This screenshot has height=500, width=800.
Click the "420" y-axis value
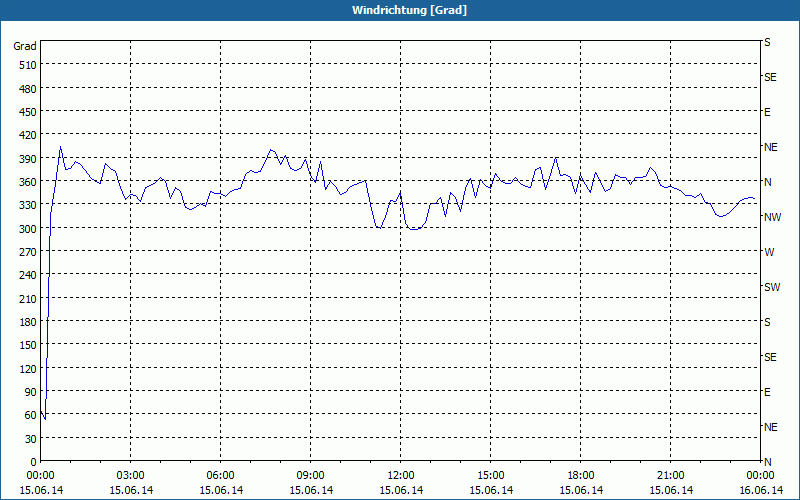[28, 136]
